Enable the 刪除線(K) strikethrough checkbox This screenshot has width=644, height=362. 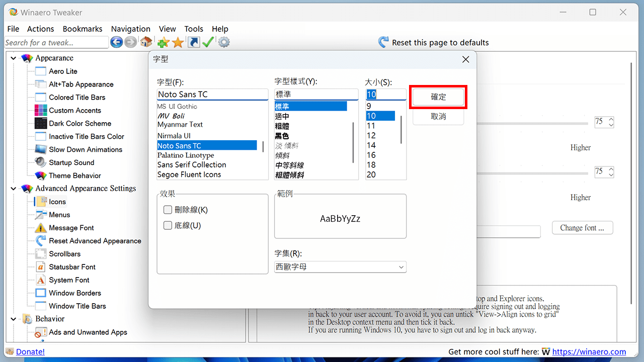(x=168, y=210)
